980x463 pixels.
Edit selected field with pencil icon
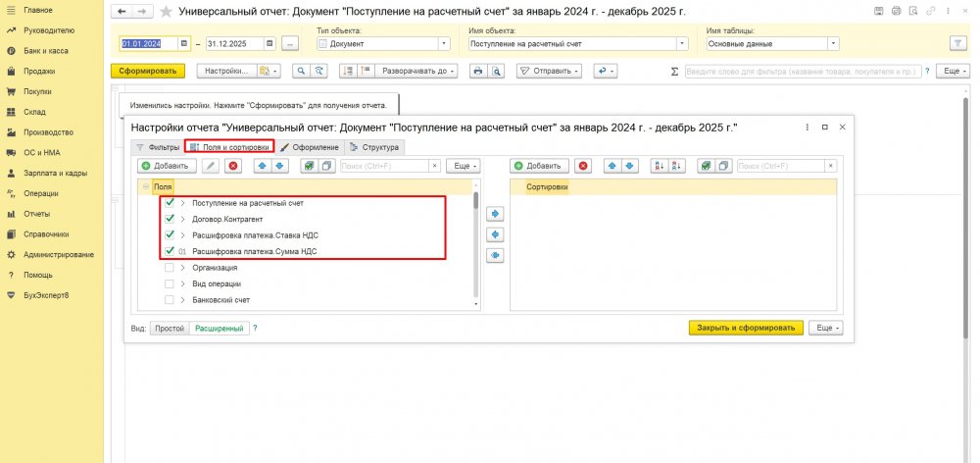(211, 166)
